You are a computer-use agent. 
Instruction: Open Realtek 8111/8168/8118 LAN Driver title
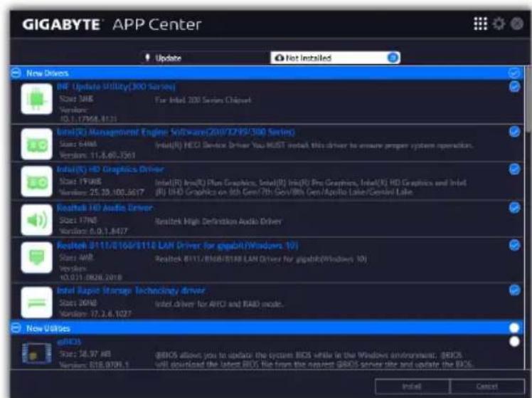(x=177, y=245)
